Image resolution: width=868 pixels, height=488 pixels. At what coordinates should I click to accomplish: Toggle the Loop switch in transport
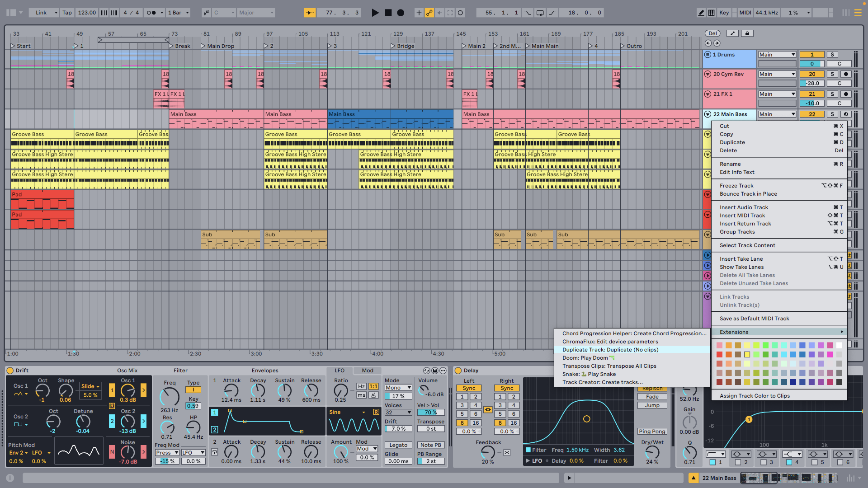tap(540, 13)
